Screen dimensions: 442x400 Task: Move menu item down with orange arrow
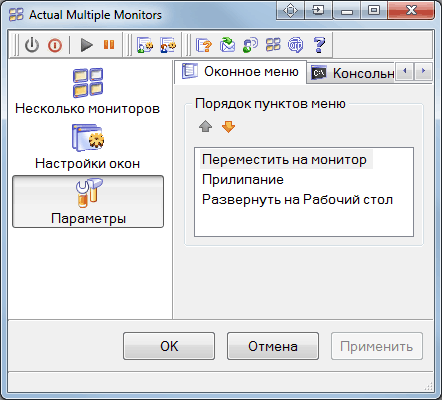pyautogui.click(x=228, y=126)
